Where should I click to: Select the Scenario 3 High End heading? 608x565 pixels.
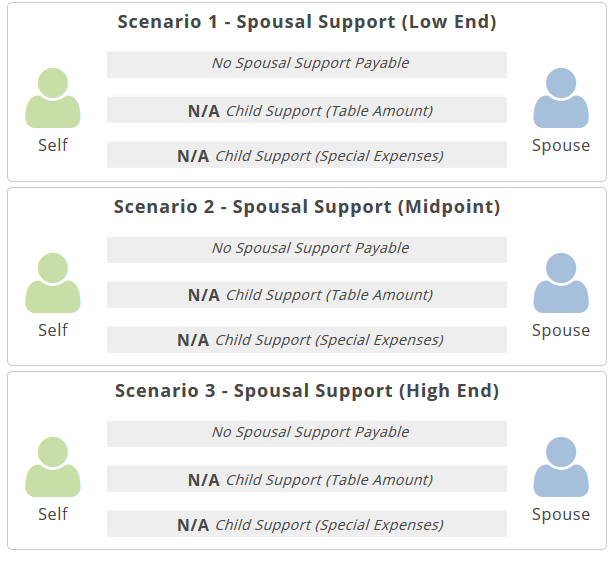(x=307, y=391)
